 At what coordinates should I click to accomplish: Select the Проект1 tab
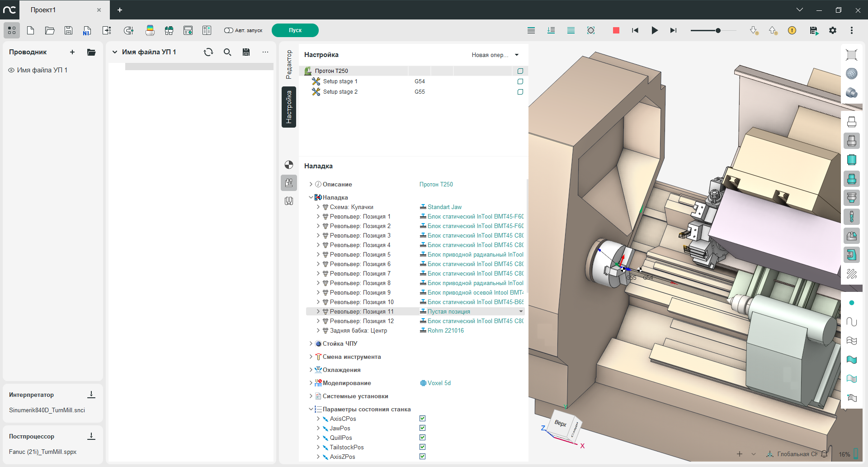pyautogui.click(x=43, y=10)
